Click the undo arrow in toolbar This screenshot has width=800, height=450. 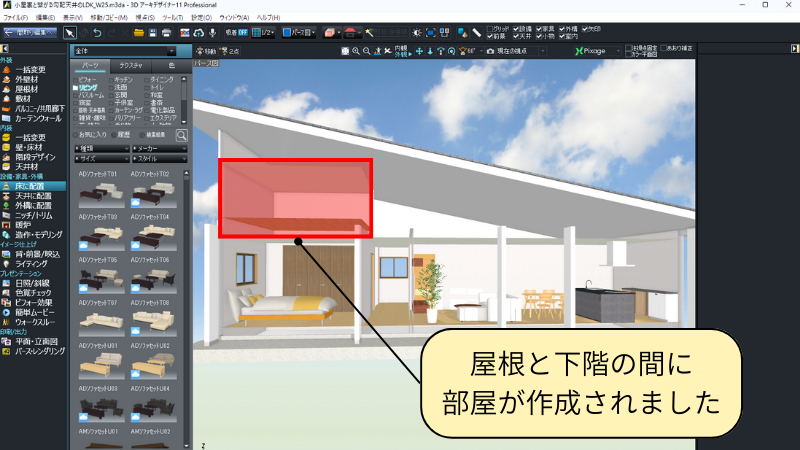pyautogui.click(x=97, y=33)
